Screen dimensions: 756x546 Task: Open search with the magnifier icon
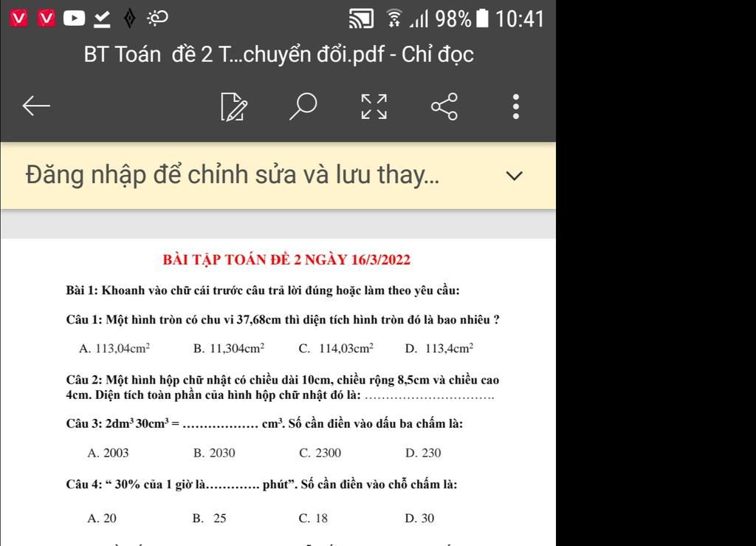click(303, 106)
